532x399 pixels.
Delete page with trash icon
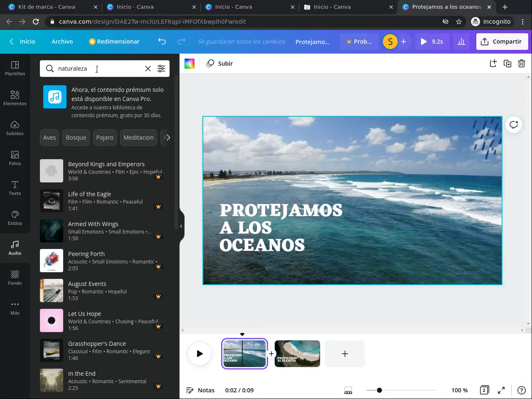coord(522,64)
